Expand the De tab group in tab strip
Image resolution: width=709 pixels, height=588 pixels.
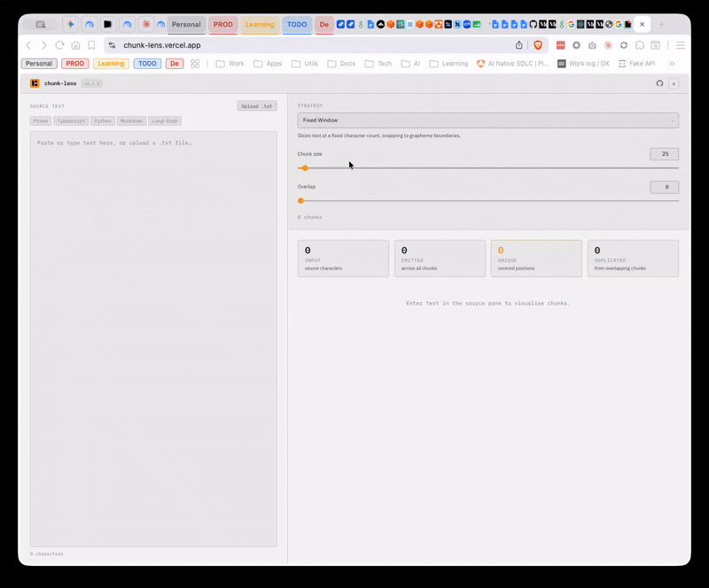[324, 25]
